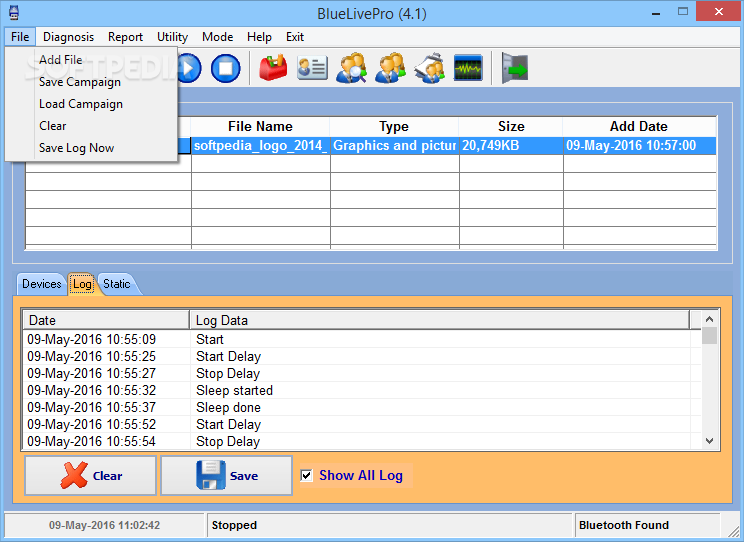Viewport: 744px width, 542px height.
Task: Click the red X icon on Clear button
Action: coord(74,475)
